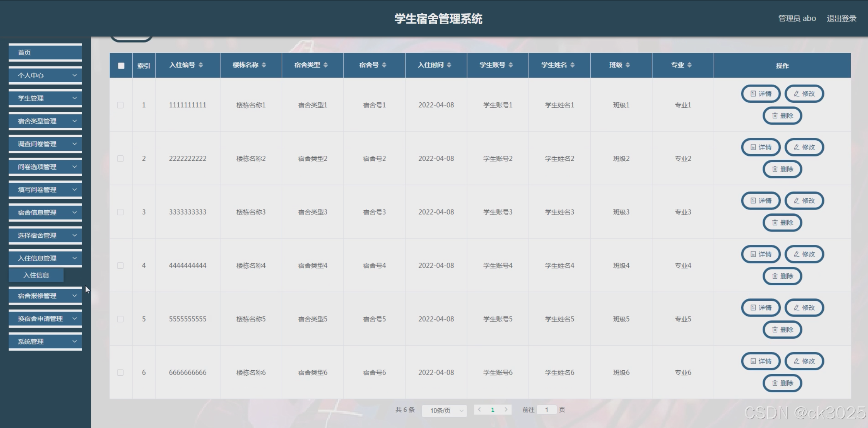868x428 pixels.
Task: Check the checkbox for row 1
Action: click(x=120, y=105)
